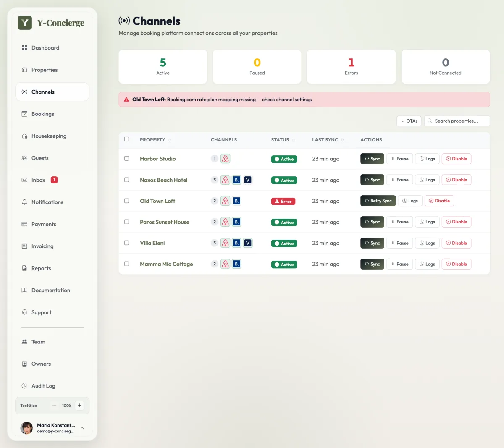Screen dimensions: 504x448
Task: Click the Errors summary card
Action: coord(351,67)
